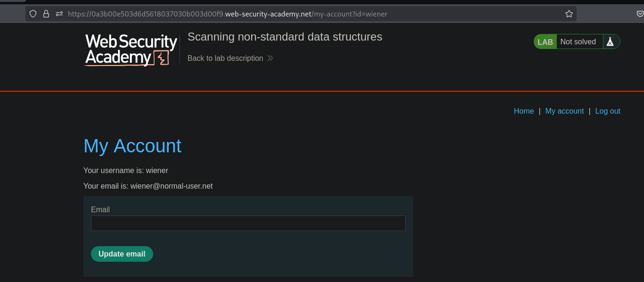The width and height of the screenshot is (644, 282).
Task: Click the URL in the address bar
Action: coord(227,14)
